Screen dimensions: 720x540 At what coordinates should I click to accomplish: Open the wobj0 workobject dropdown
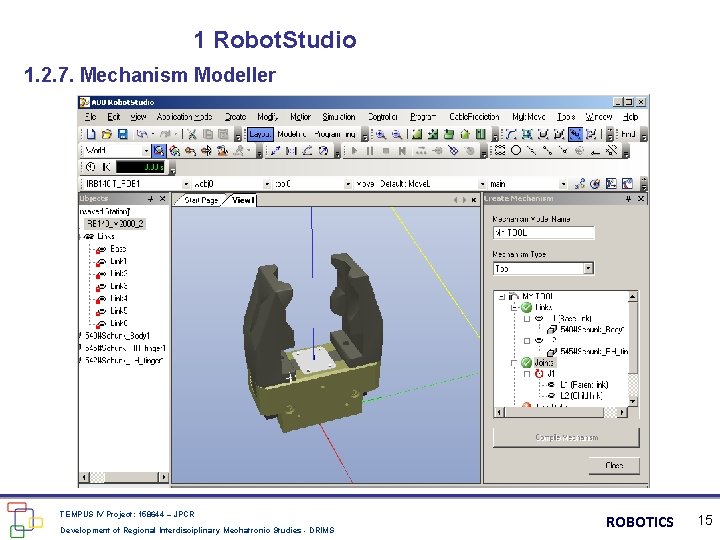[267, 184]
